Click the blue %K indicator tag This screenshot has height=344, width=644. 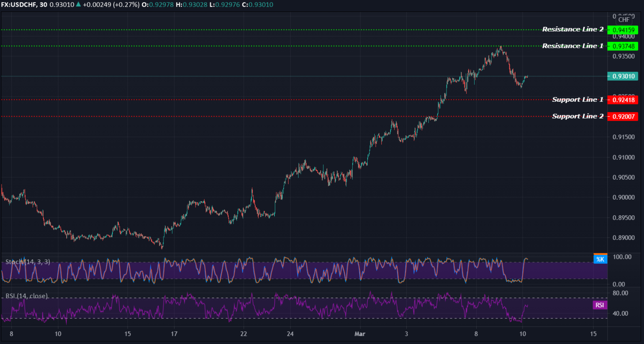600,259
